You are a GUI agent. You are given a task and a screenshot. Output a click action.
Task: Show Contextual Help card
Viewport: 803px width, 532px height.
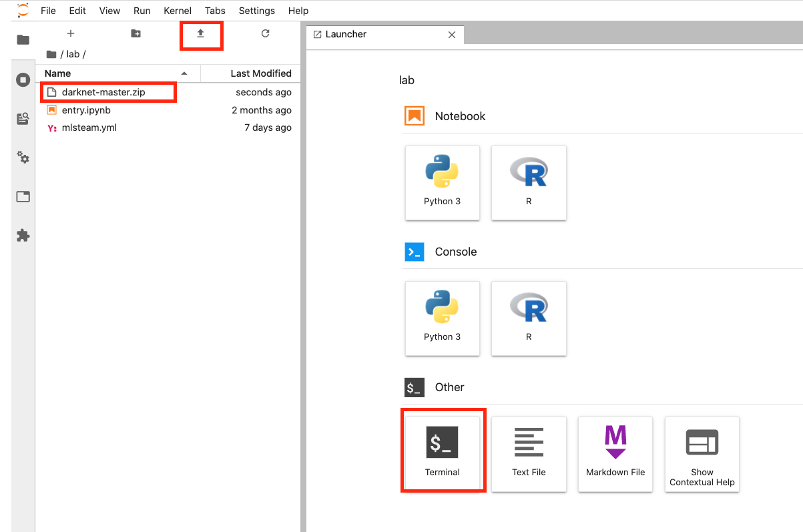[x=702, y=454]
